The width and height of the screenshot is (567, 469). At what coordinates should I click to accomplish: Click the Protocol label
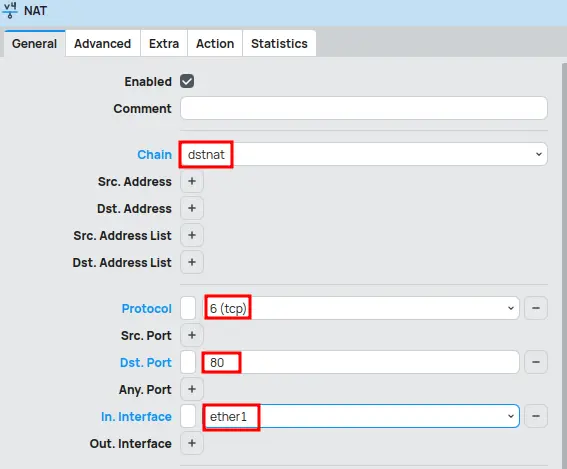(146, 308)
